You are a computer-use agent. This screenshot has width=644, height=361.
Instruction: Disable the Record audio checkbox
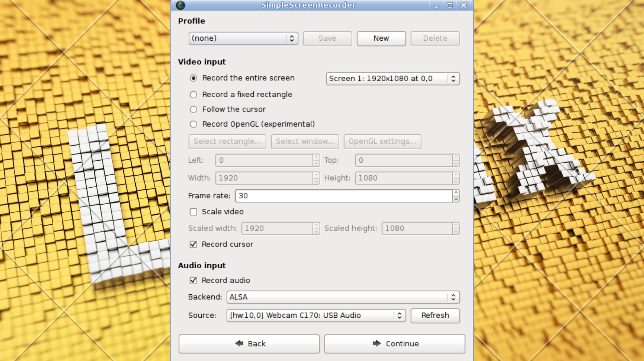coord(194,281)
